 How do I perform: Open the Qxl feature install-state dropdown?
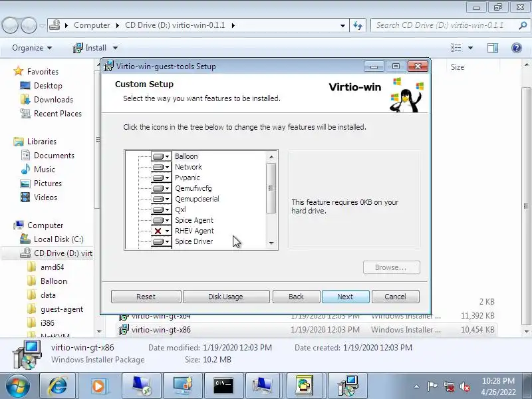coord(161,209)
